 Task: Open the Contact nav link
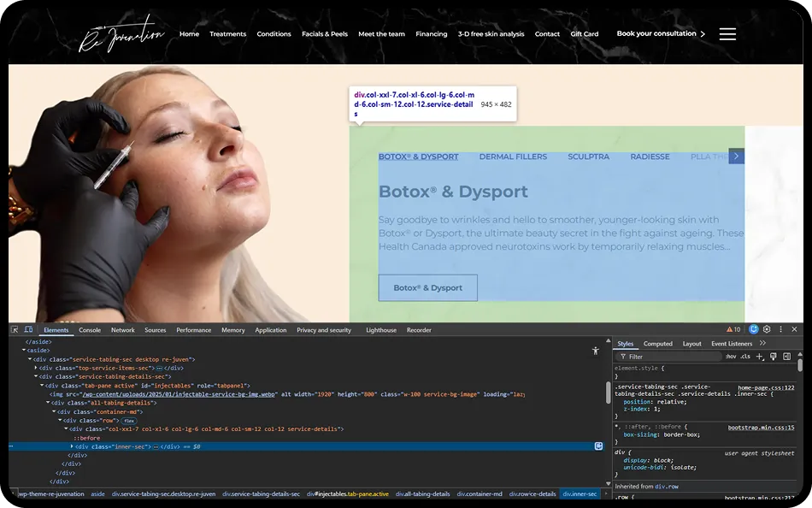(x=547, y=33)
